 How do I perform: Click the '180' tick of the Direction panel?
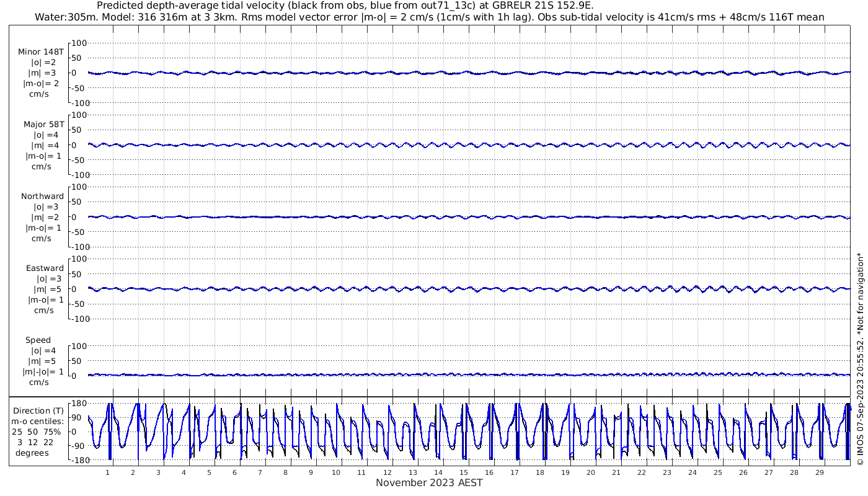coord(78,404)
